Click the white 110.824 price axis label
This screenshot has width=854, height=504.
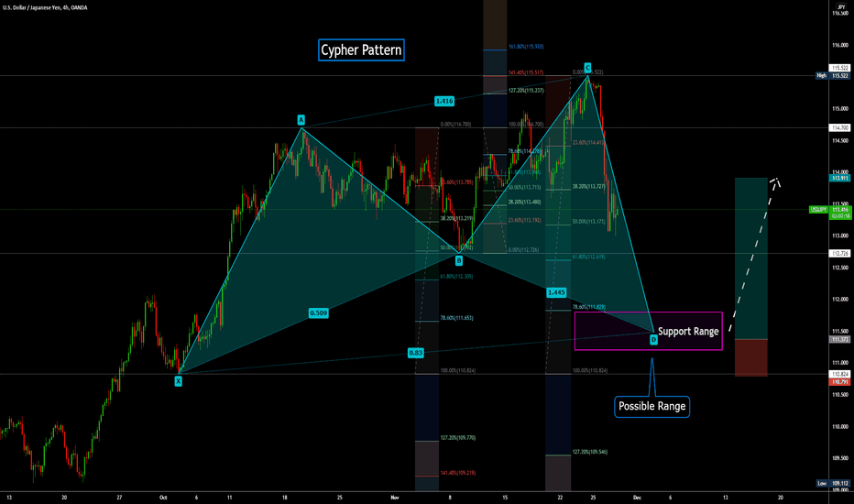[x=839, y=374]
